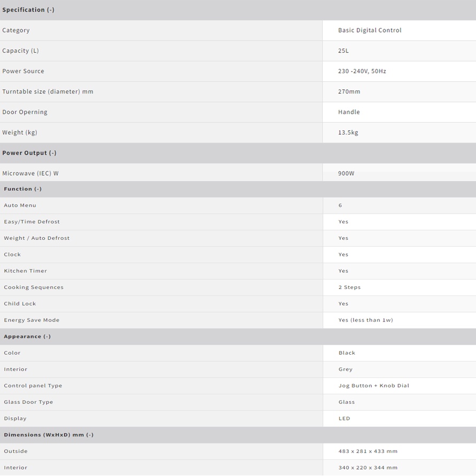The width and height of the screenshot is (476, 476).
Task: Collapse the Appearance (-) section
Action: pyautogui.click(x=238, y=337)
